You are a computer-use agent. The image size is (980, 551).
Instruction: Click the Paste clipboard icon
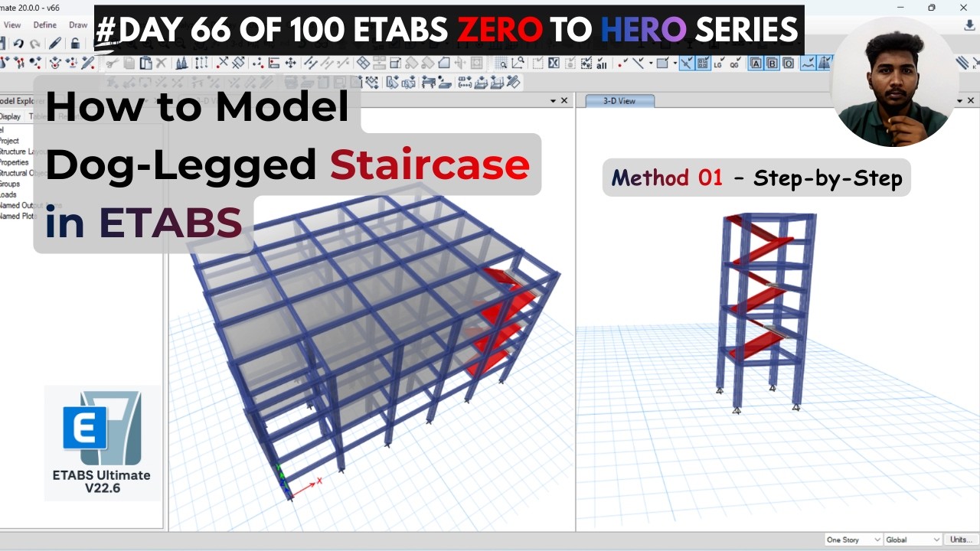point(145,64)
